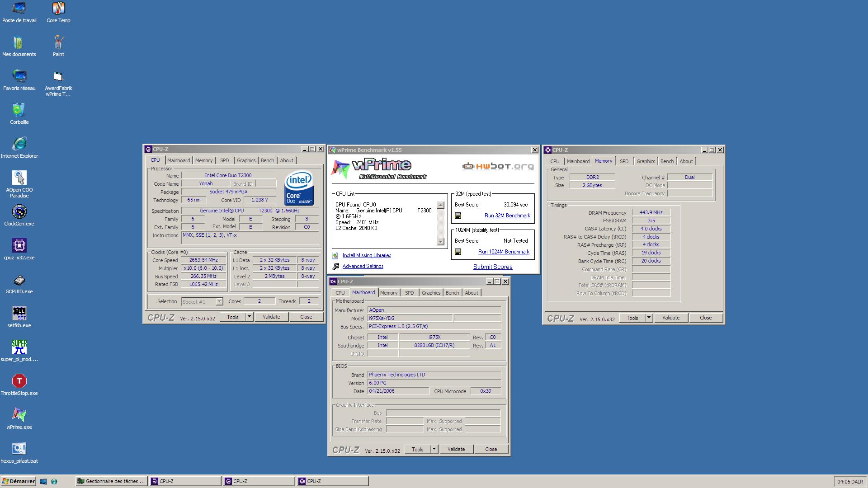Launch super_pi_mod desktop icon
868x488 pixels.
coord(19,351)
